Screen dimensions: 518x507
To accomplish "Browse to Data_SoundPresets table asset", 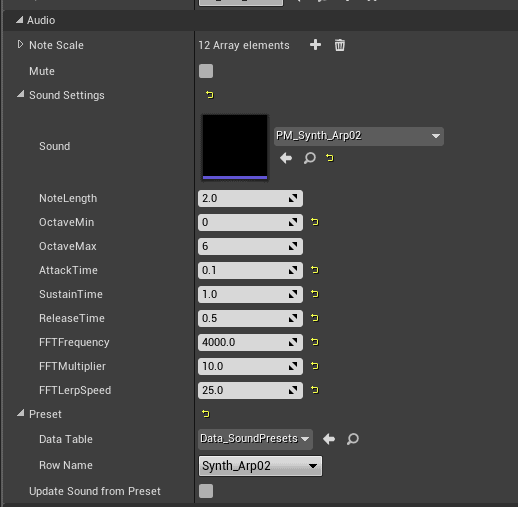I will click(x=353, y=439).
